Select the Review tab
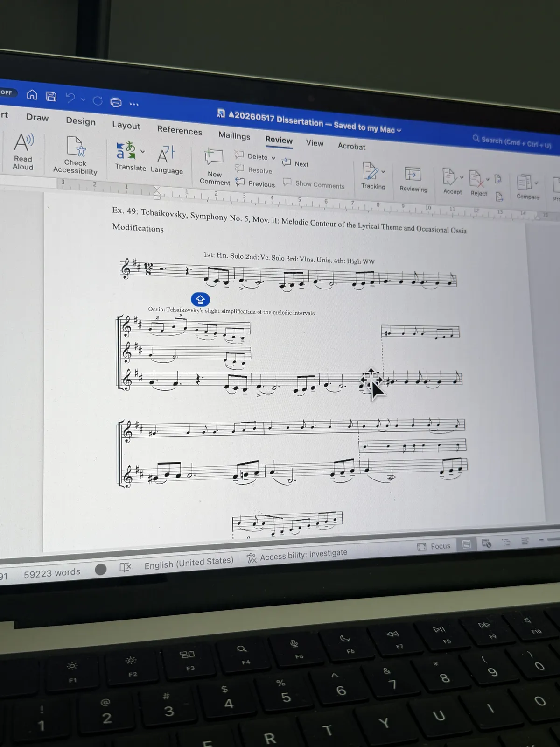Image resolution: width=560 pixels, height=747 pixels. pos(279,140)
